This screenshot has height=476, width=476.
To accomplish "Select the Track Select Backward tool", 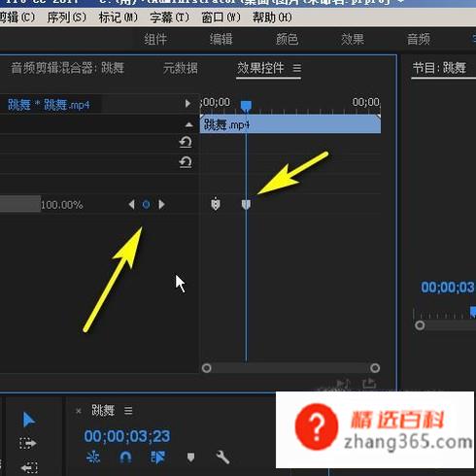I will click(29, 467).
